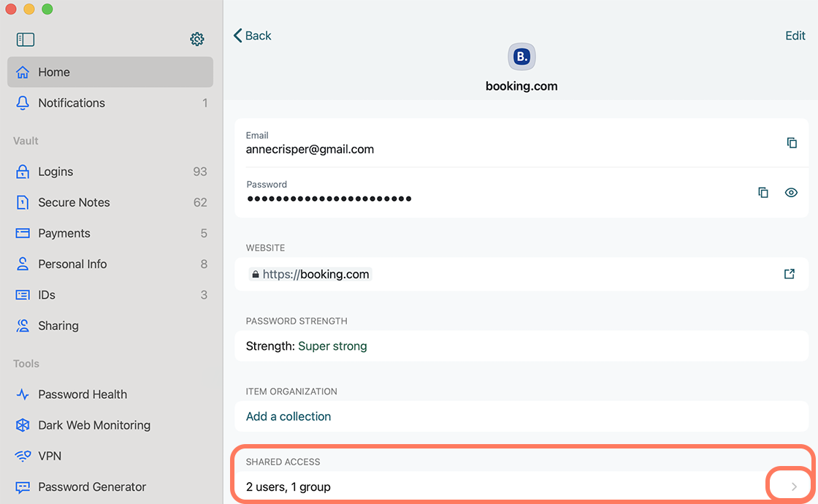This screenshot has width=818, height=504.
Task: Go to Home in sidebar
Action: pyautogui.click(x=110, y=72)
